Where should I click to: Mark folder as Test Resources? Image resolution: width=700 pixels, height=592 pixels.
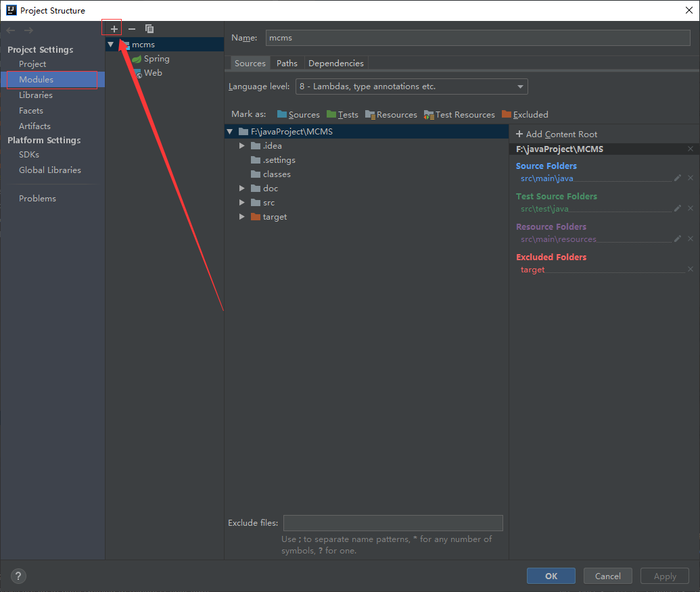(459, 115)
